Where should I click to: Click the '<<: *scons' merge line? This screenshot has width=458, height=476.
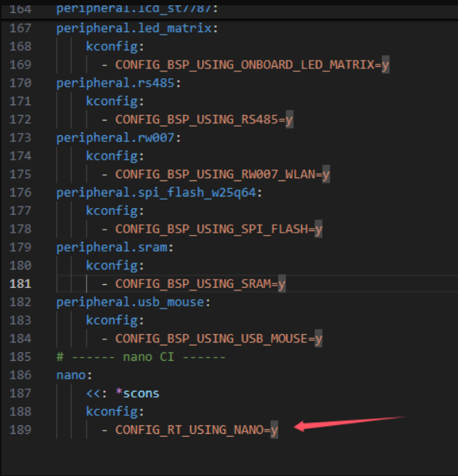pyautogui.click(x=122, y=393)
